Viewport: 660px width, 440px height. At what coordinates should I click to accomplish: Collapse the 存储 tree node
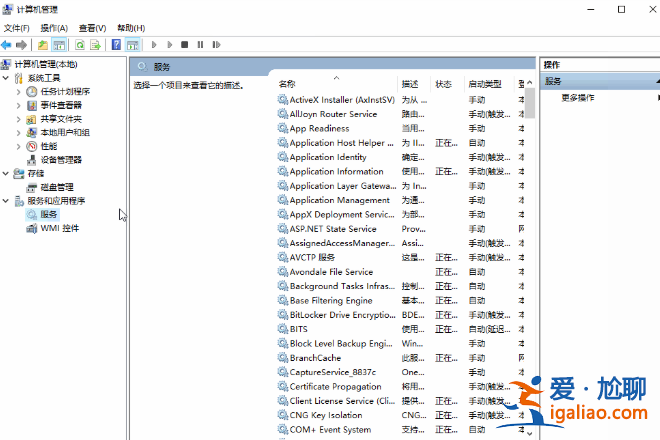6,173
